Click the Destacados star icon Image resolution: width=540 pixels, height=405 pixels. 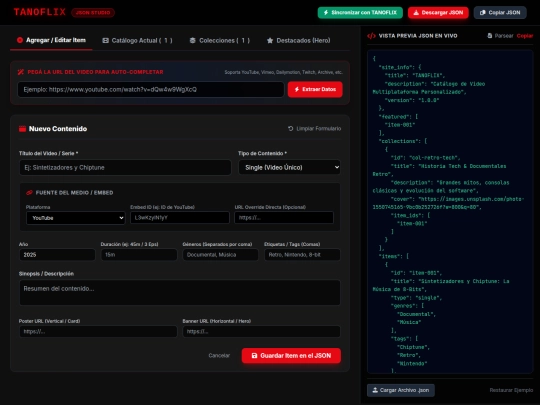pyautogui.click(x=270, y=41)
